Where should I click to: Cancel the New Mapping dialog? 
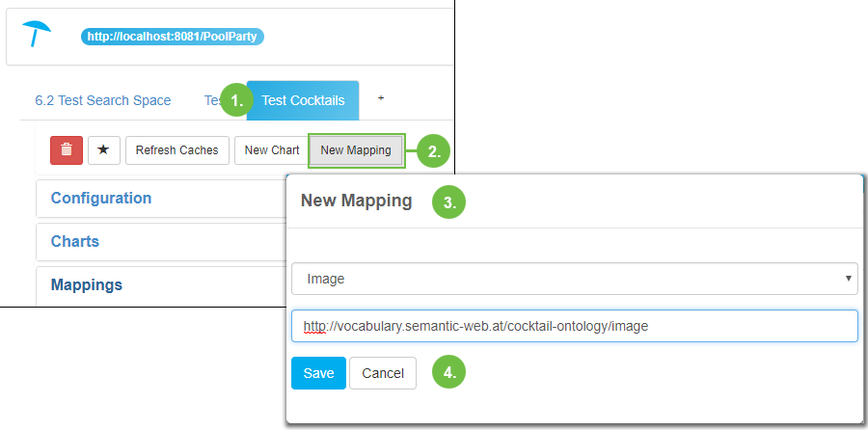(x=383, y=373)
